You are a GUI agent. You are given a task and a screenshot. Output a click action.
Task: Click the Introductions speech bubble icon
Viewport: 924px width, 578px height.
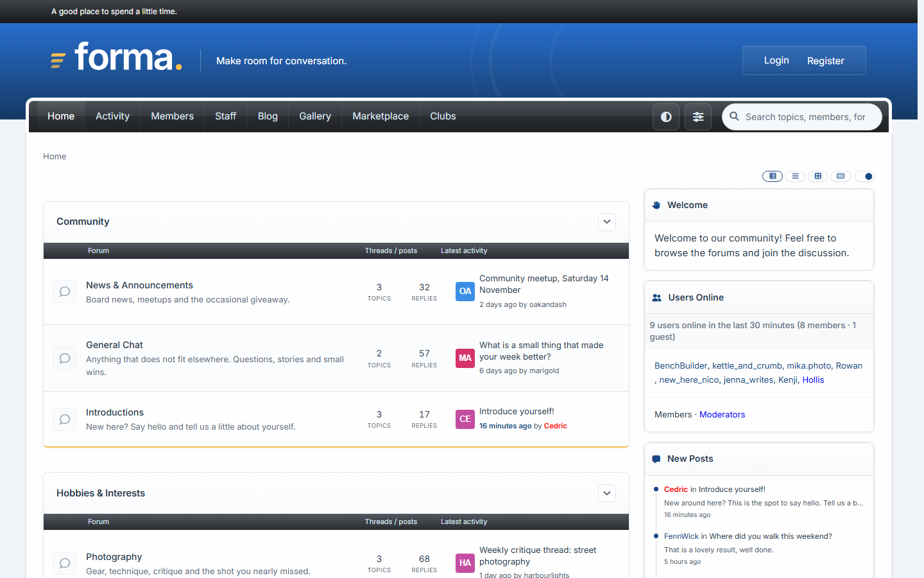[x=65, y=419]
